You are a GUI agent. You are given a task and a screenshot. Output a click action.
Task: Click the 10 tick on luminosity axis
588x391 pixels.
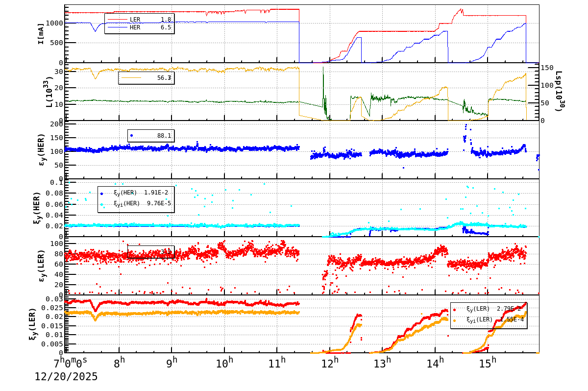tap(58, 104)
